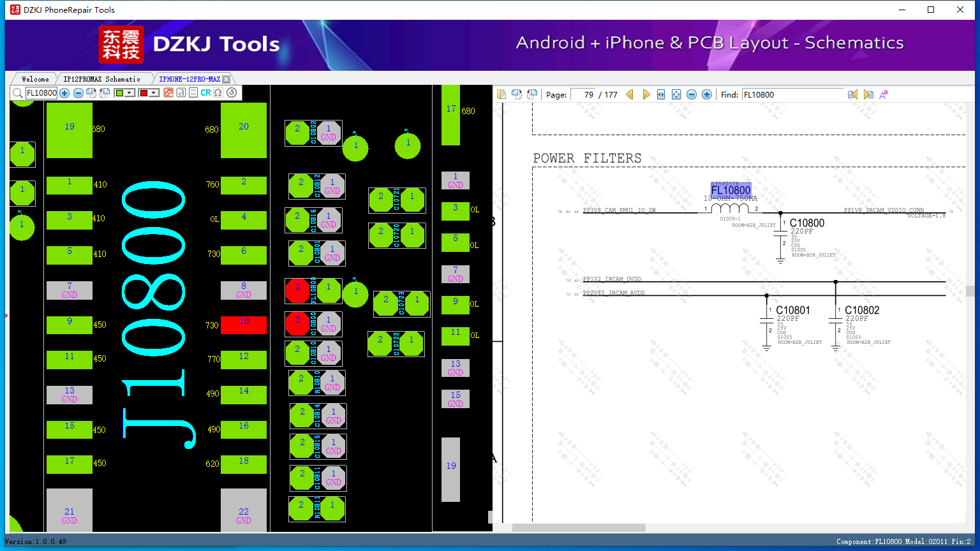Click the POWER FILTERS section heading
Viewport: 980px width, 551px height.
click(588, 158)
